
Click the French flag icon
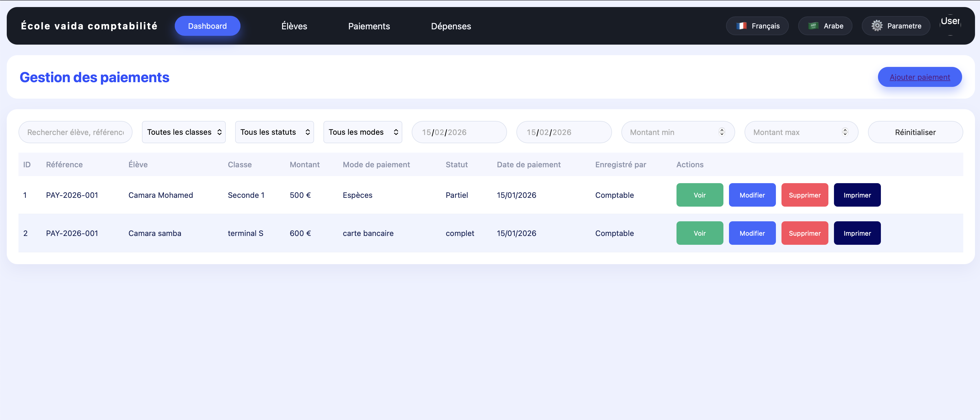tap(741, 26)
